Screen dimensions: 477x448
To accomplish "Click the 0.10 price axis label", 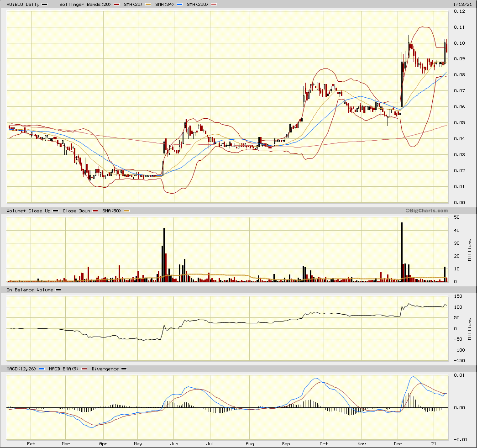I will (x=459, y=43).
